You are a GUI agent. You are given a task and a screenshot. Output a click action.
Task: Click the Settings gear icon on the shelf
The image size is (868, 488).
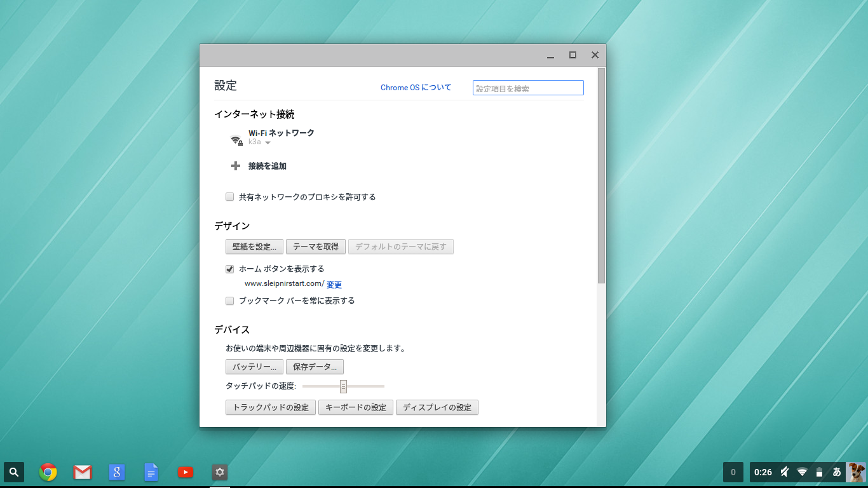point(220,472)
